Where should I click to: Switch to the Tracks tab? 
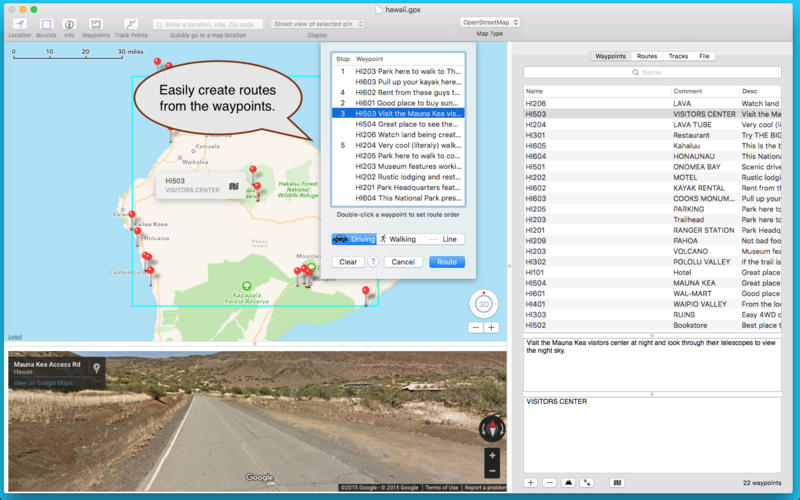point(678,57)
